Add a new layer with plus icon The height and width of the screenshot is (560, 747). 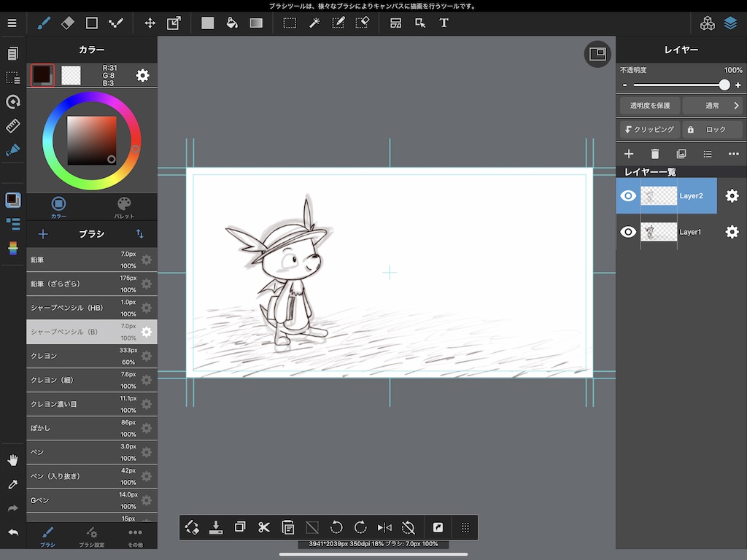click(628, 154)
